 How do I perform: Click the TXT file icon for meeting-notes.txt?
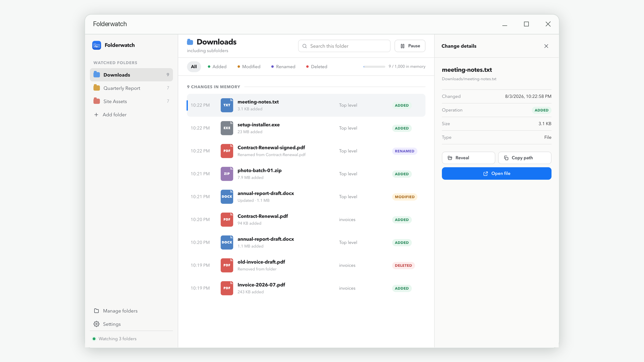(227, 105)
